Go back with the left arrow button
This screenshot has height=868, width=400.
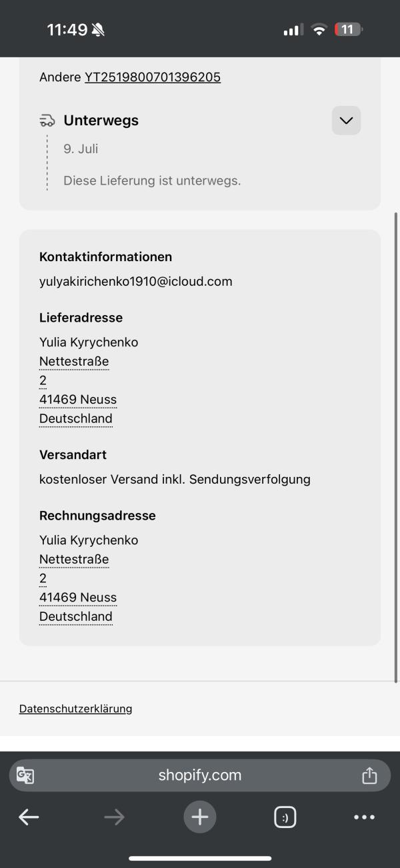(29, 817)
